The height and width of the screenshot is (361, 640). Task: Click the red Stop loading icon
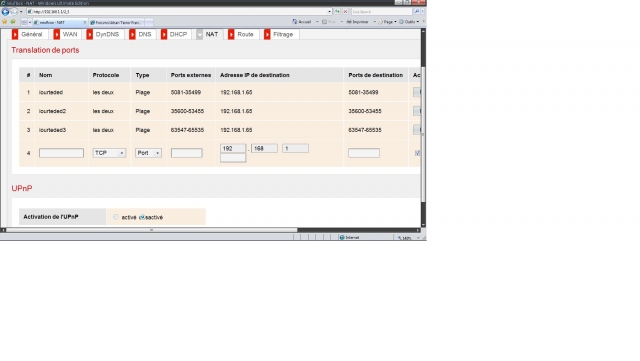(345, 11)
